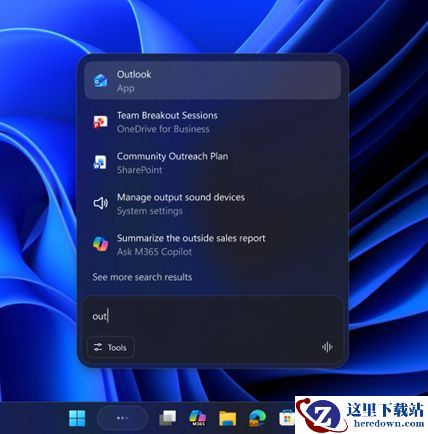Click the Word document icon

pyautogui.click(x=100, y=163)
